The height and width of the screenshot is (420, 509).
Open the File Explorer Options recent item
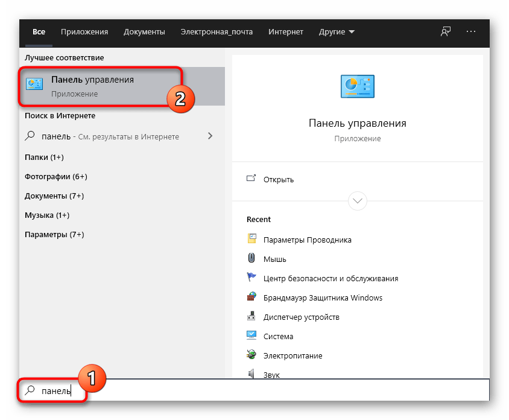[307, 240]
